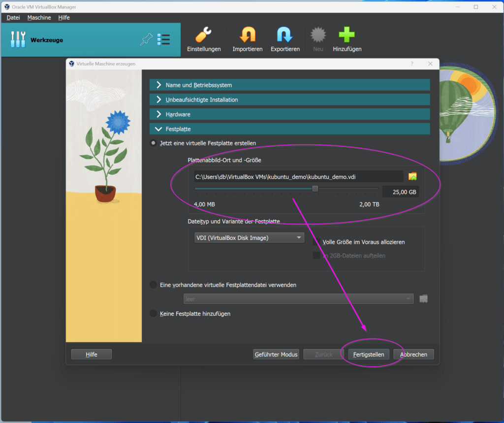This screenshot has width=504, height=423.
Task: Select 'Eine vorhandene virtuelle Festplattendatei verwenden'
Action: (154, 285)
